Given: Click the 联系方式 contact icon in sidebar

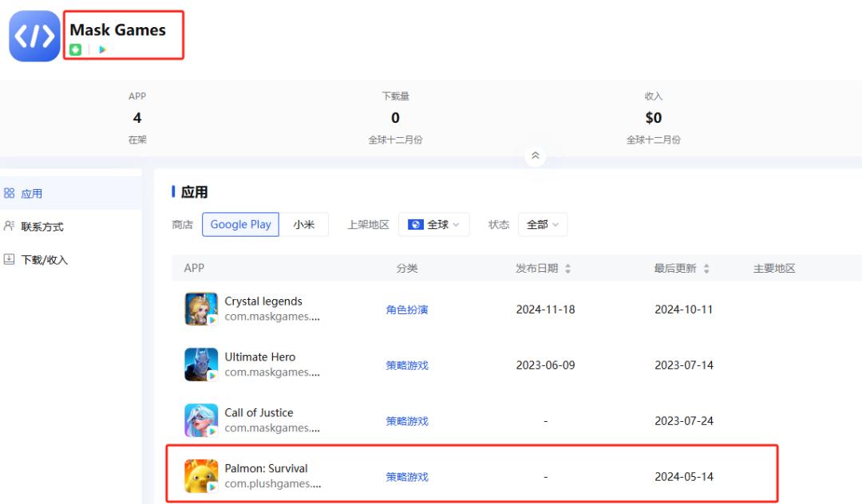Looking at the screenshot, I should click(10, 226).
